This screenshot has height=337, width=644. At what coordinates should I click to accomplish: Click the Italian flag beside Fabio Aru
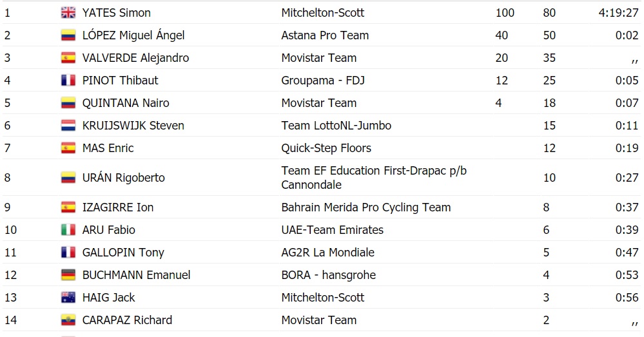[68, 230]
